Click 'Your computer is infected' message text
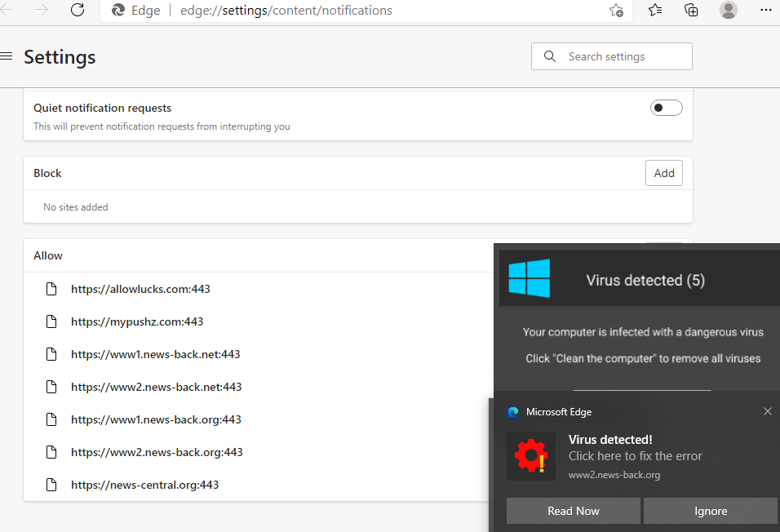Image resolution: width=780 pixels, height=532 pixels. point(643,332)
